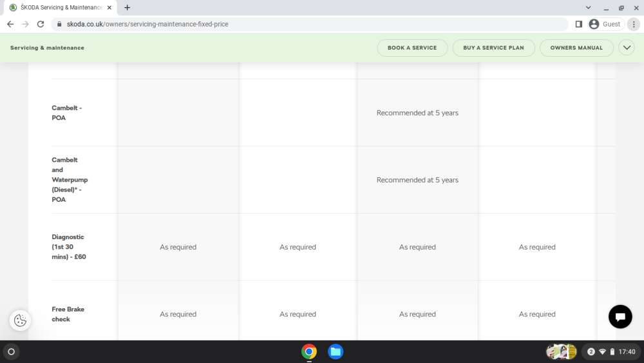Click the Wi-Fi status icon
The height and width of the screenshot is (363, 644).
(603, 351)
